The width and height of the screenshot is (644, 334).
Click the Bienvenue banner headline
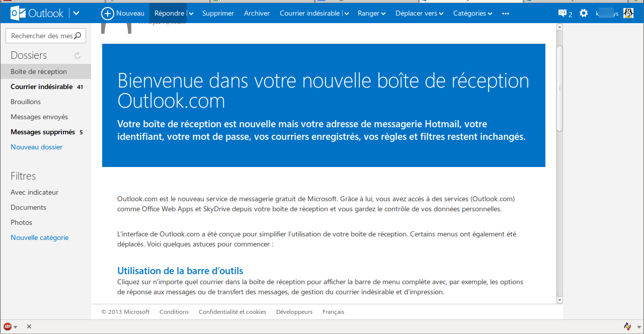click(323, 91)
